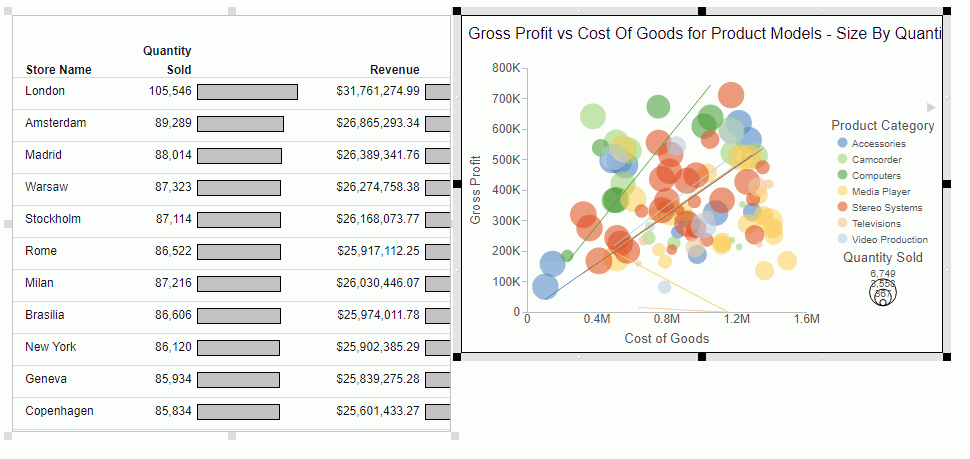Click the Quantity Sold column header
Viewport: 970px width, 459px height.
tap(167, 60)
